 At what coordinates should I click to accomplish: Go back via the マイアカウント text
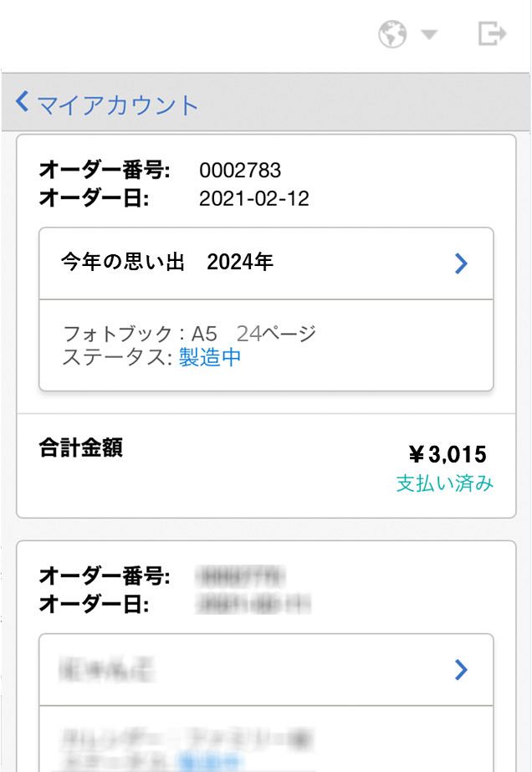(118, 105)
